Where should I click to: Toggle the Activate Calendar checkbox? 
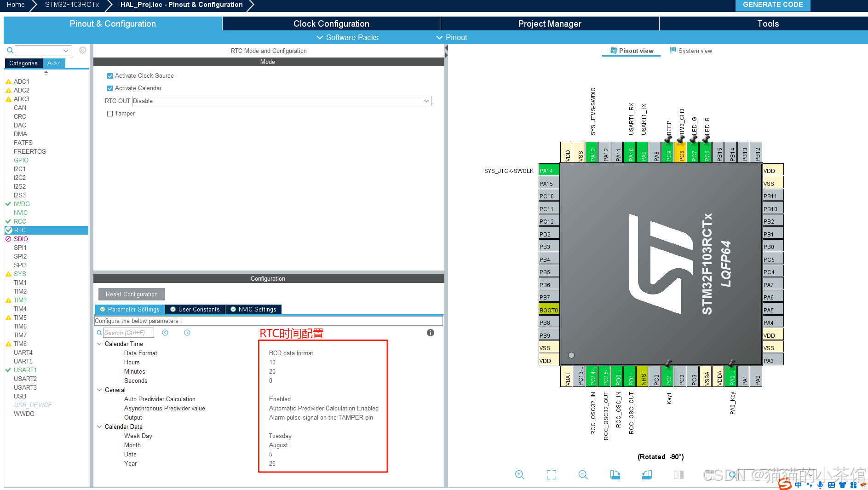coord(110,88)
